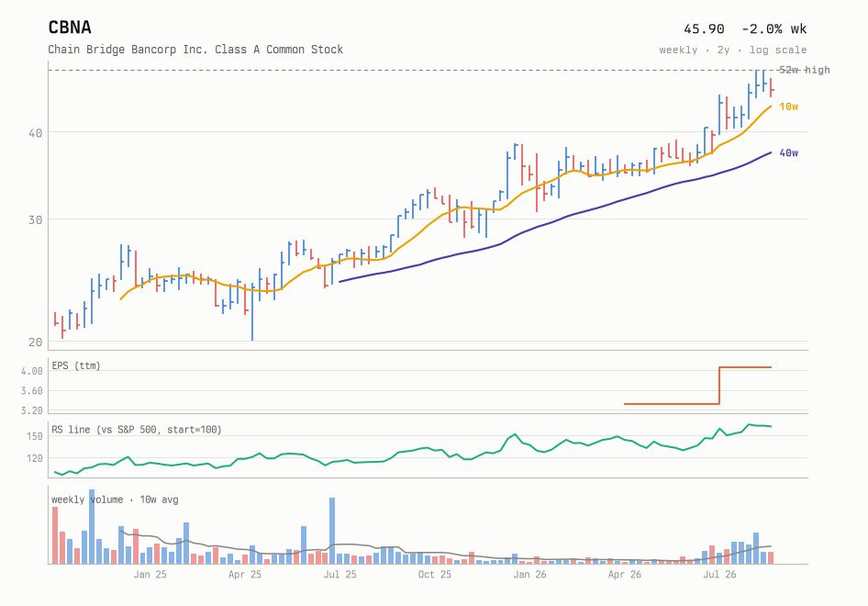Click the tallest blue volume bar near Jul 25
Viewport: 868px width, 606px height.
point(332,531)
